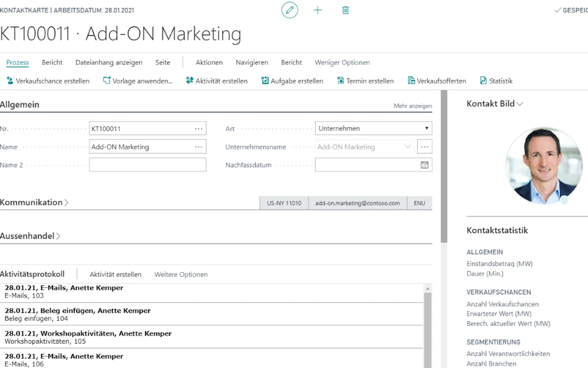
Task: Click activity list scroll-up arrow
Action: 427,288
